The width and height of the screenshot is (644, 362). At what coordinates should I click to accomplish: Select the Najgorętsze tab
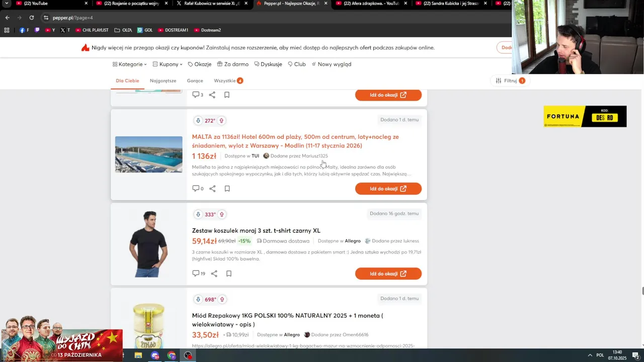(x=163, y=81)
